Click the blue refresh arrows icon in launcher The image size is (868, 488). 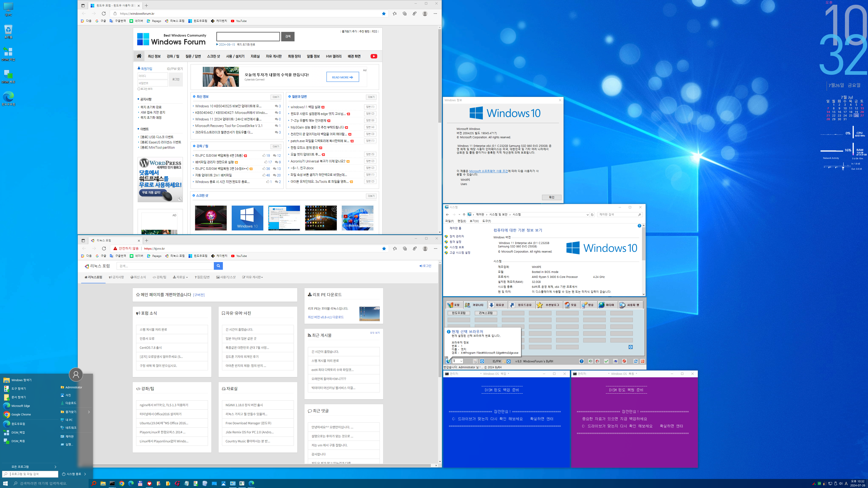pyautogui.click(x=636, y=361)
